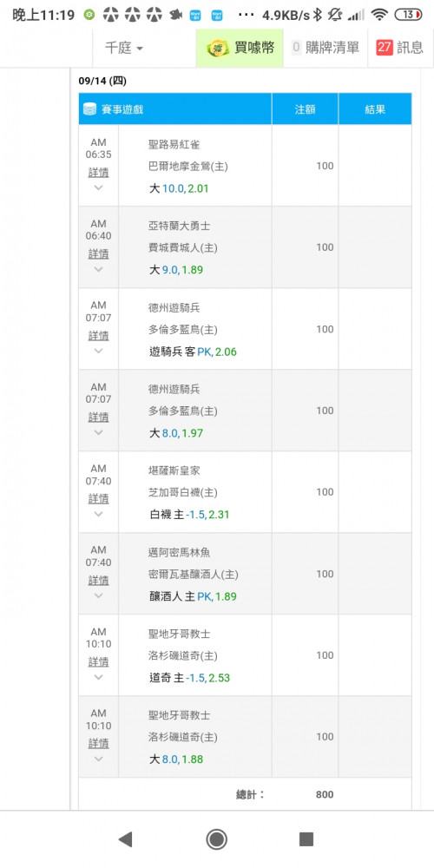Open messages via the red 27 badge
The image size is (434, 868).
(x=385, y=48)
